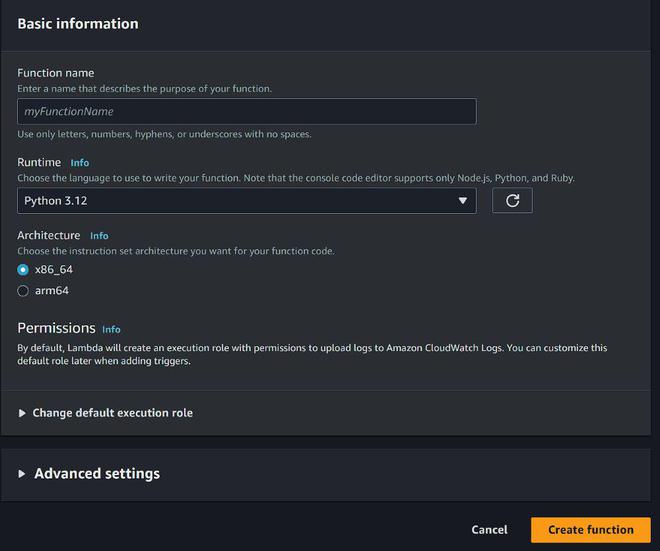Open the Python 3.12 runtime dropdown
660x551 pixels.
pyautogui.click(x=246, y=200)
